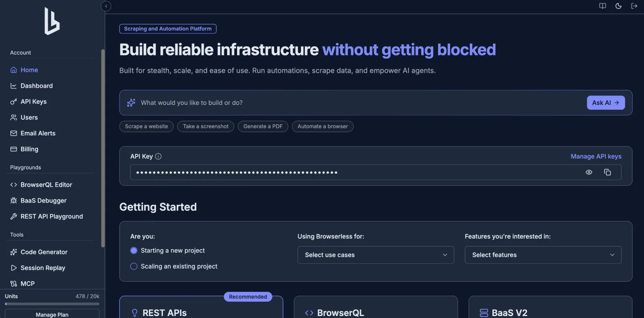Image resolution: width=644 pixels, height=318 pixels.
Task: Click the logout icon at top right
Action: [x=634, y=6]
